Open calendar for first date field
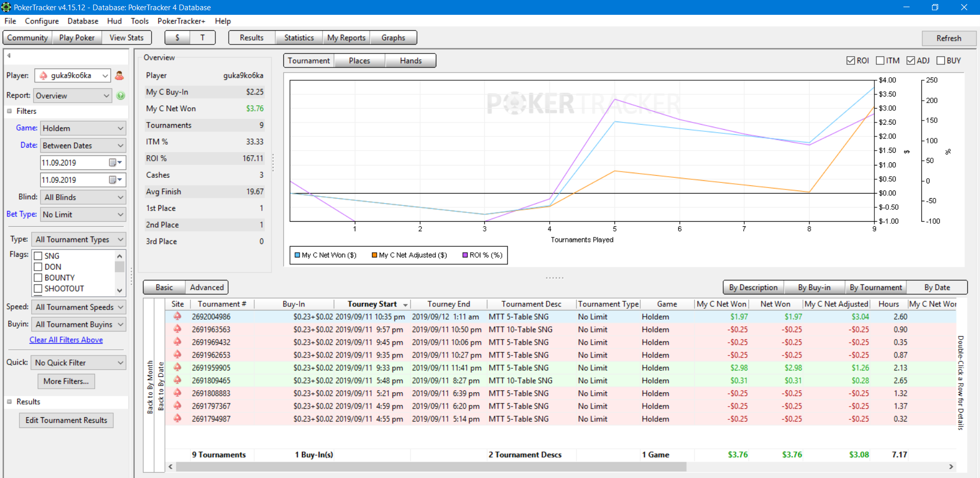 pos(116,162)
